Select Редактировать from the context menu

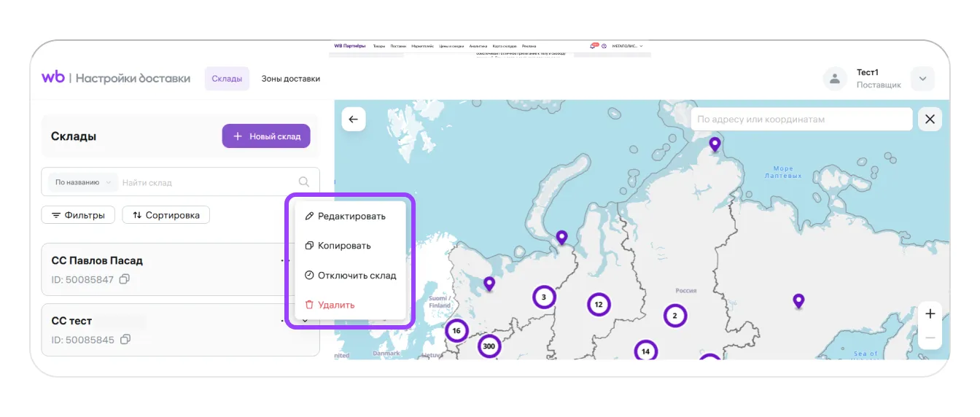[346, 217]
